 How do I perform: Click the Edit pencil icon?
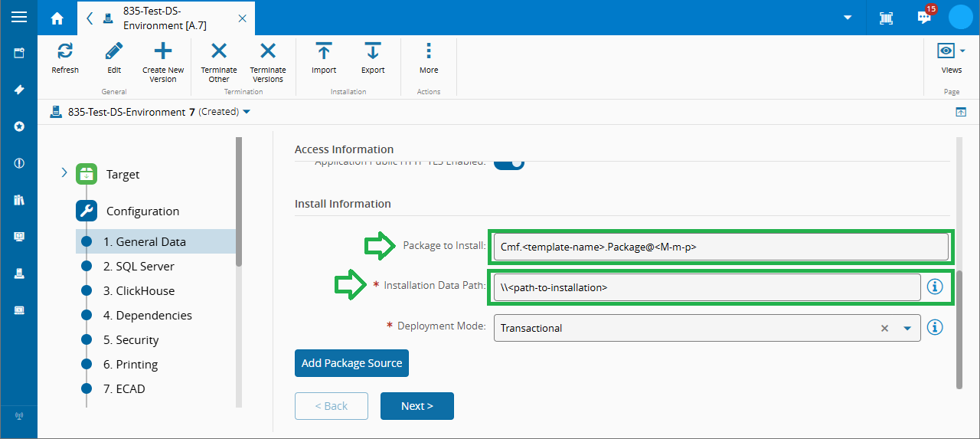point(114,51)
